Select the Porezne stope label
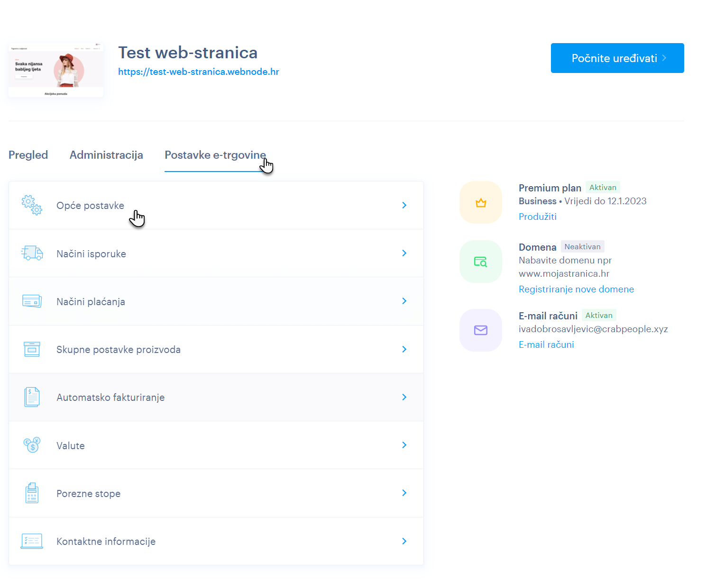 pyautogui.click(x=88, y=494)
